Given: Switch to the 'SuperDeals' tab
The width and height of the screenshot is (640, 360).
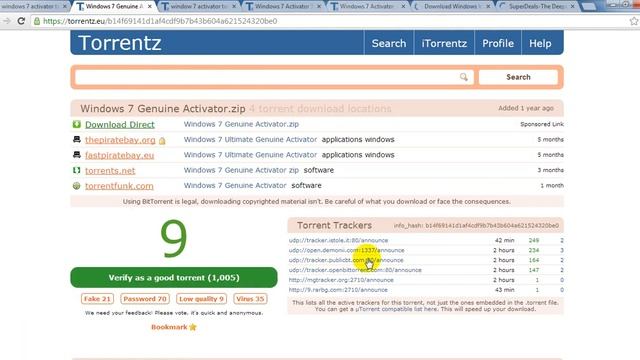Looking at the screenshot, I should tap(537, 6).
